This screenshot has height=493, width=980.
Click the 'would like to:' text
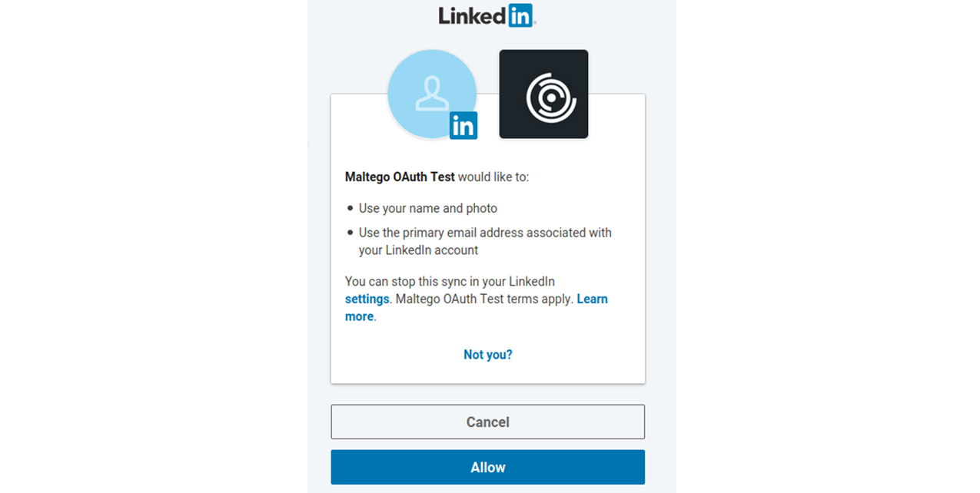493,177
